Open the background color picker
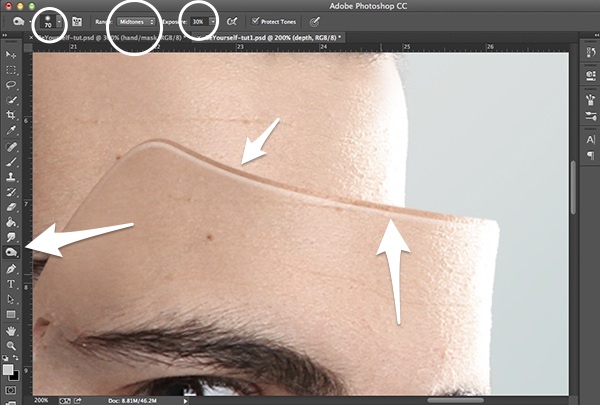600x405 pixels. point(15,376)
